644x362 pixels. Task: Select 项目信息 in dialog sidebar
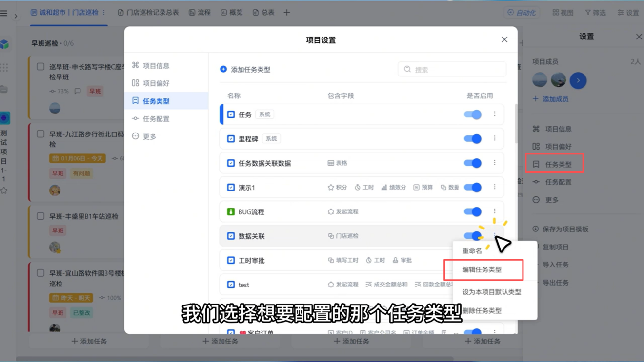point(166,65)
